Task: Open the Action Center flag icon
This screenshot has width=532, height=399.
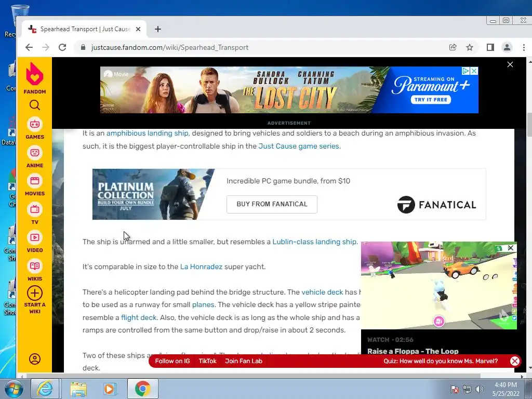Action: coord(455,389)
